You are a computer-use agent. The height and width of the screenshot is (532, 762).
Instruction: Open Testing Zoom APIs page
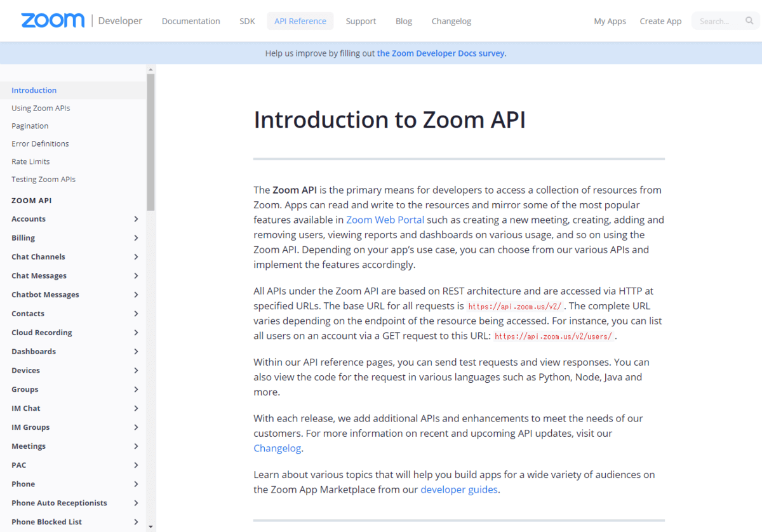click(43, 179)
